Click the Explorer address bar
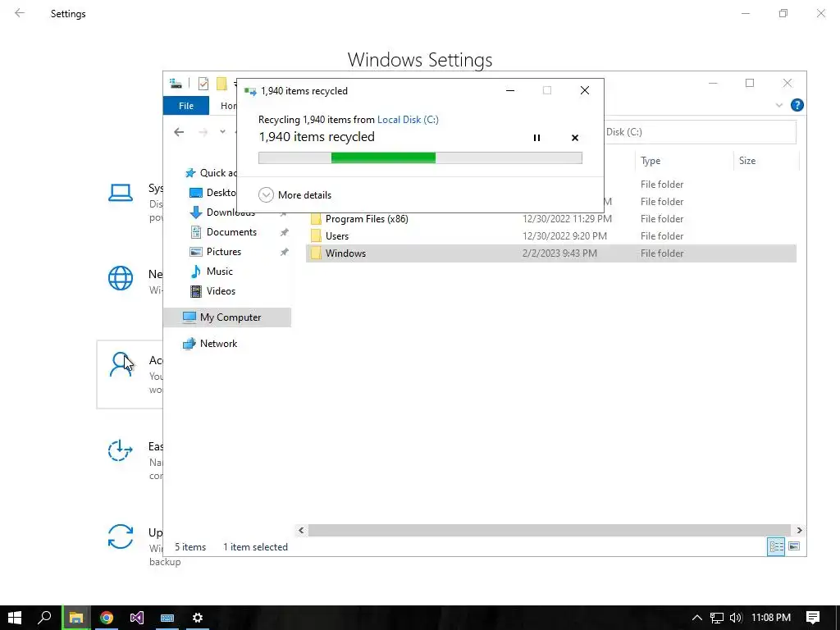Image resolution: width=840 pixels, height=630 pixels. [700, 132]
